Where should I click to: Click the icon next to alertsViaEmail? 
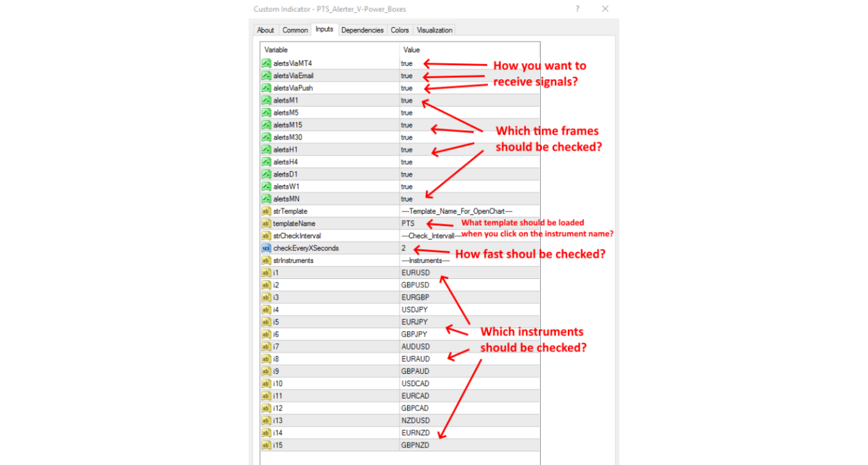tap(266, 76)
